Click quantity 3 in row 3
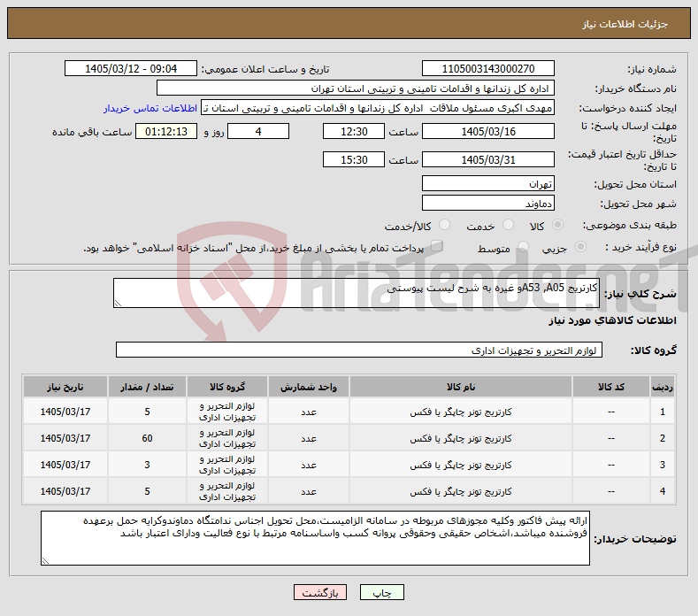 tap(147, 465)
